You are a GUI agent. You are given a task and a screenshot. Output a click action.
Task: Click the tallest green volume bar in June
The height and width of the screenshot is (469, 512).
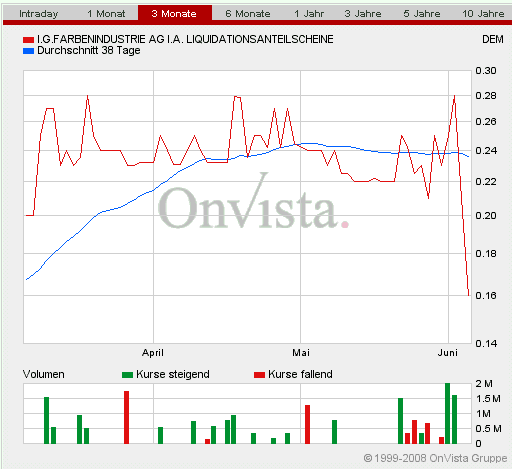[447, 413]
